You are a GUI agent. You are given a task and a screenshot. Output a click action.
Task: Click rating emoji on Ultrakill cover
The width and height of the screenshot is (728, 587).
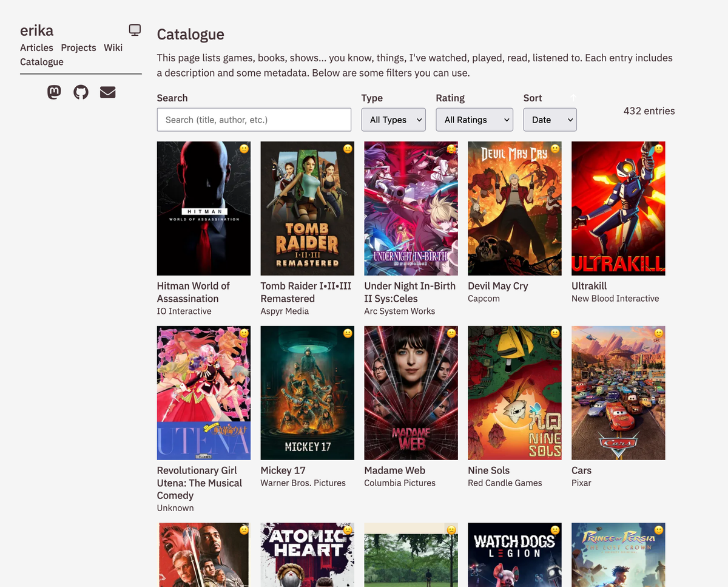point(658,149)
